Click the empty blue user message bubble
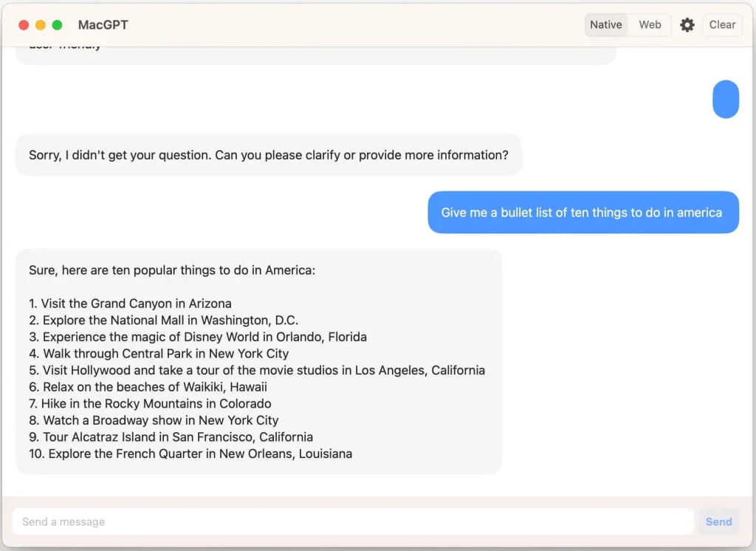This screenshot has width=756, height=551. pyautogui.click(x=726, y=99)
